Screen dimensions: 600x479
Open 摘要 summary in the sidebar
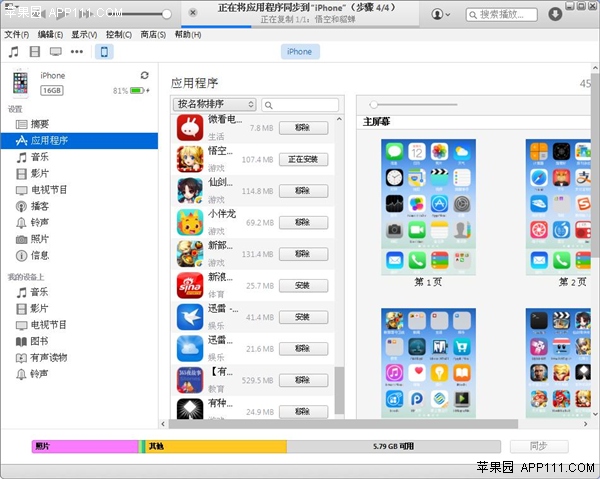pyautogui.click(x=39, y=124)
